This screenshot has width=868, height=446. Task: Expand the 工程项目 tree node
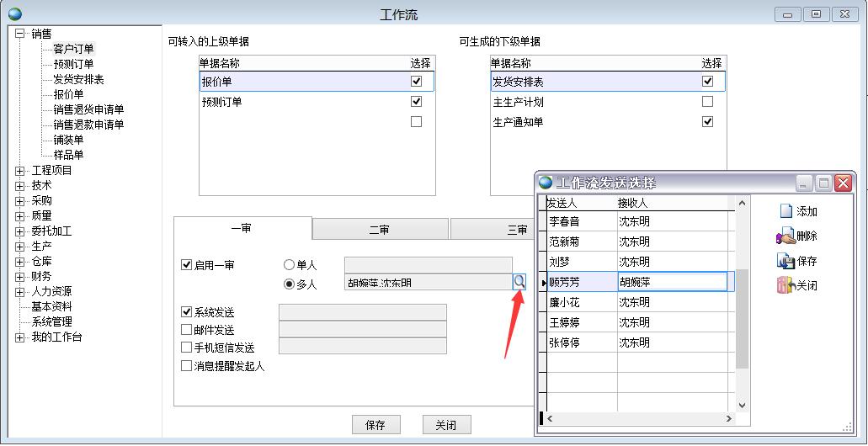coord(20,170)
